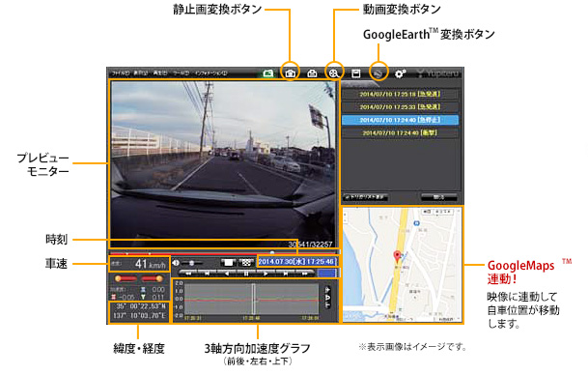Click the Google Earth conversion icon
The width and height of the screenshot is (588, 375).
(x=378, y=73)
